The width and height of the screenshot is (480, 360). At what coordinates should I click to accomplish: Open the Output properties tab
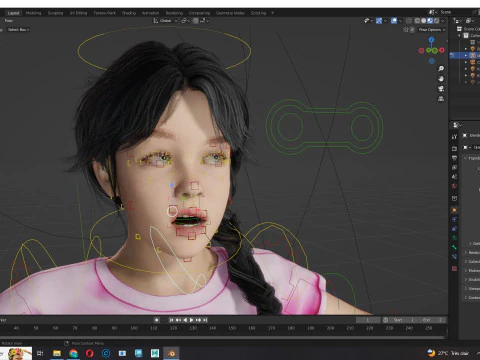[454, 158]
